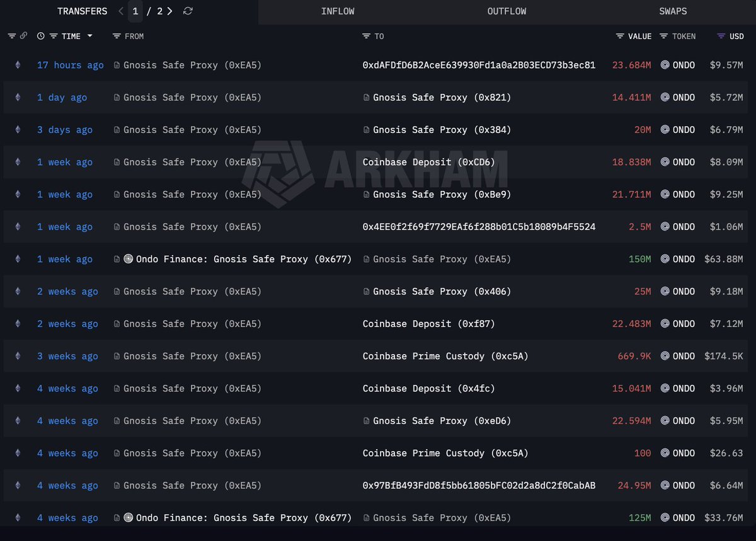The width and height of the screenshot is (756, 541).
Task: Open Gnosis Safe Proxy (0xBe9) recipient
Action: (x=442, y=195)
